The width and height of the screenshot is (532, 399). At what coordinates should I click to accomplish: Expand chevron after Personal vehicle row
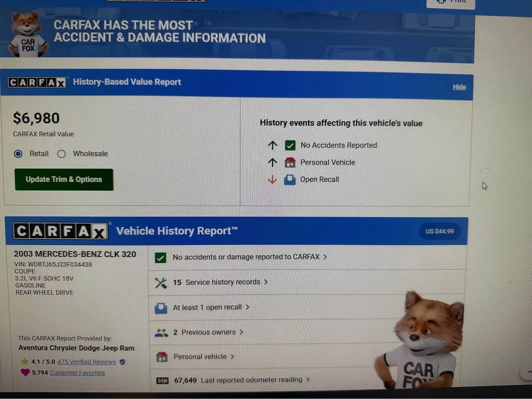[x=232, y=356]
